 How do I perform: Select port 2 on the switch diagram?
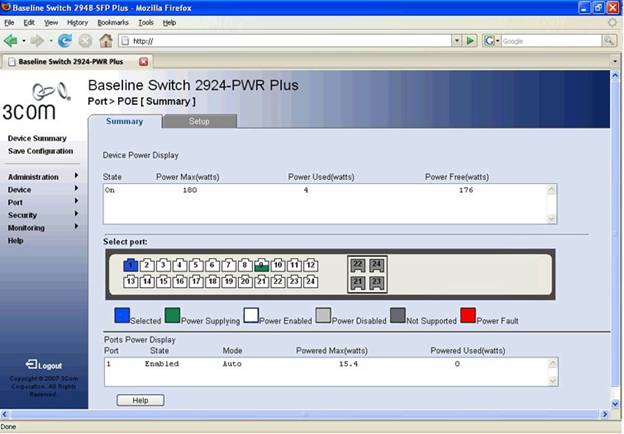[147, 265]
